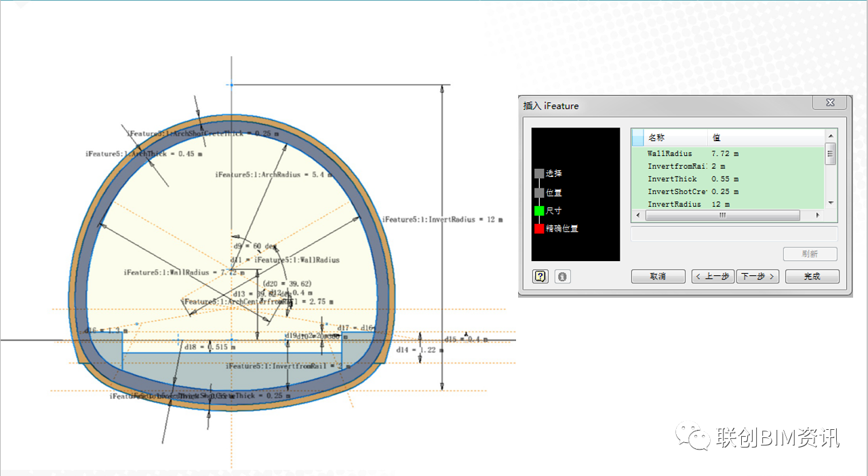Select the InvertShotCre parameter name
Image resolution: width=868 pixels, height=476 pixels.
click(x=677, y=192)
